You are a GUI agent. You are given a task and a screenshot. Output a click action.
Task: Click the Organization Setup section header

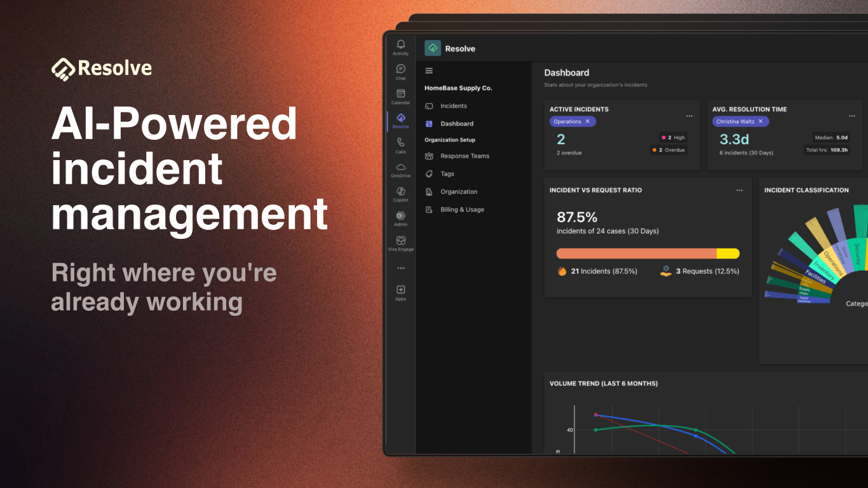pos(450,140)
